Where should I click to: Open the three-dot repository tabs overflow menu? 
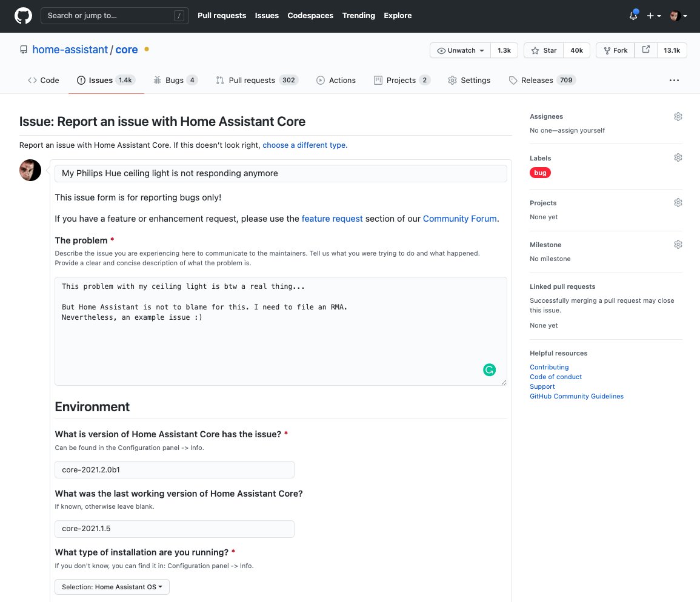tap(674, 81)
